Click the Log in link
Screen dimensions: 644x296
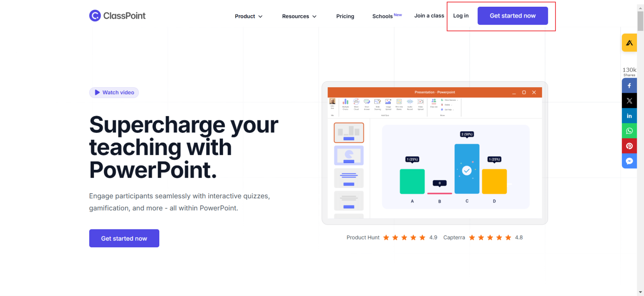(461, 16)
